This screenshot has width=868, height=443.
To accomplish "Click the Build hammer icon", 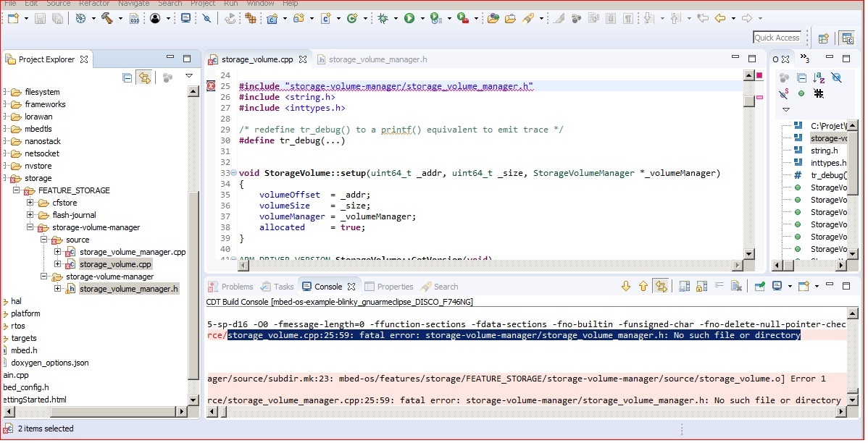I will (x=107, y=18).
